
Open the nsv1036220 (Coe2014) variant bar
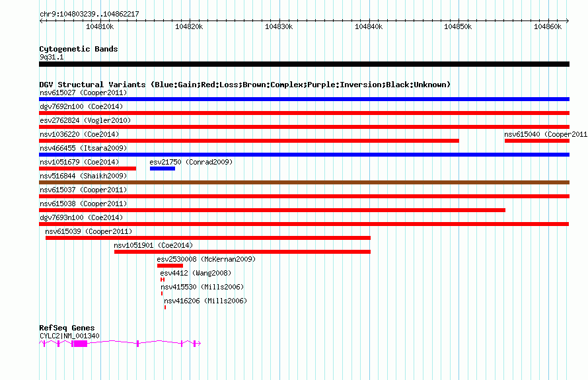pyautogui.click(x=249, y=141)
